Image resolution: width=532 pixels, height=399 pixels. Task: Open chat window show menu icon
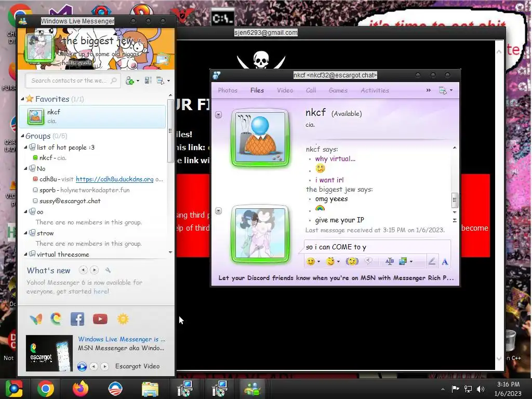click(x=443, y=90)
